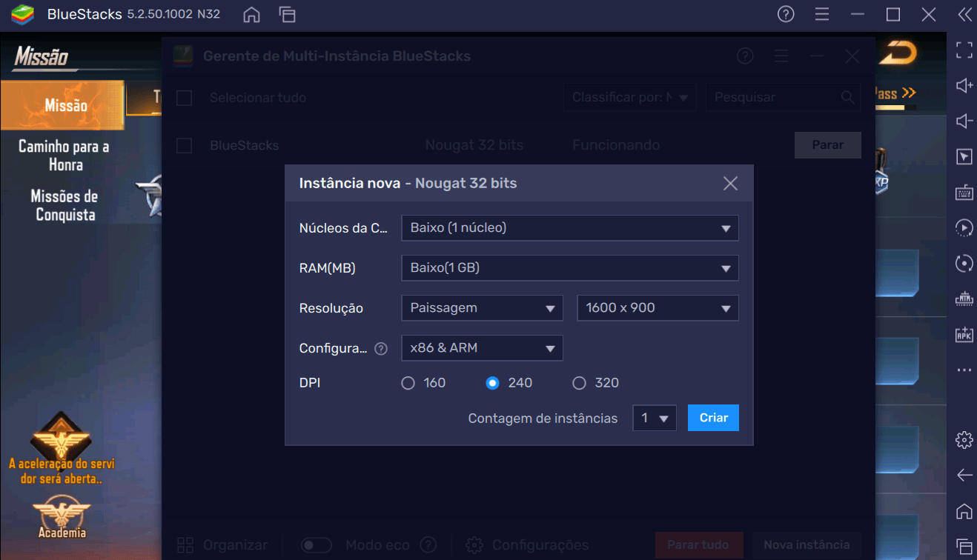977x560 pixels.
Task: Click the search magnifier in Multi-Instance Manager
Action: tap(847, 98)
